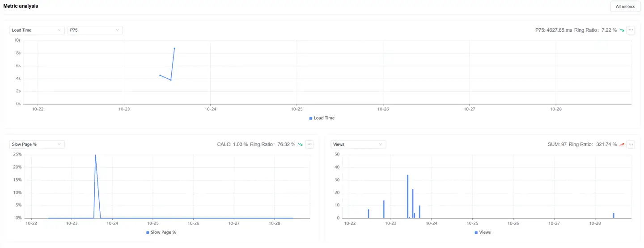Image resolution: width=644 pixels, height=248 pixels.
Task: Expand the Slow Page % metric selector
Action: [37, 144]
